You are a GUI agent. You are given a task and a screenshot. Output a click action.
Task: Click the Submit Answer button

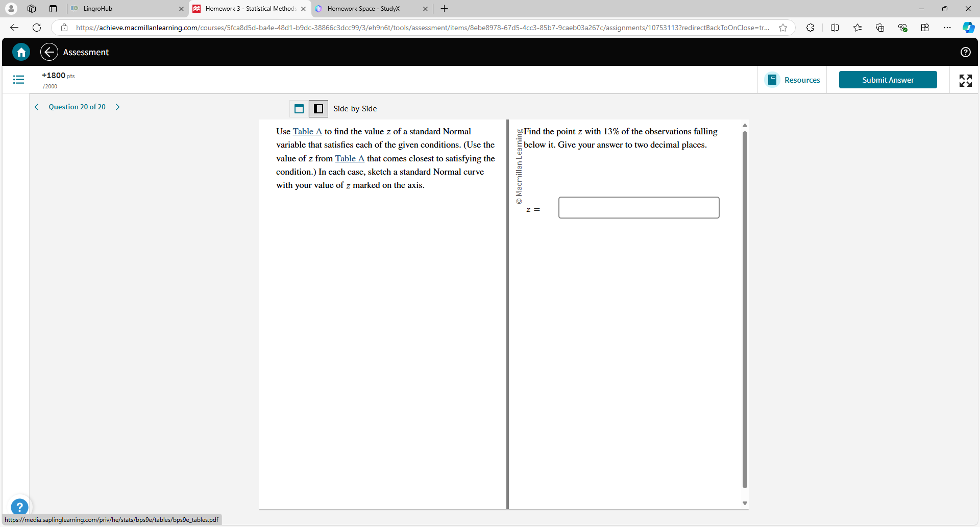(888, 80)
